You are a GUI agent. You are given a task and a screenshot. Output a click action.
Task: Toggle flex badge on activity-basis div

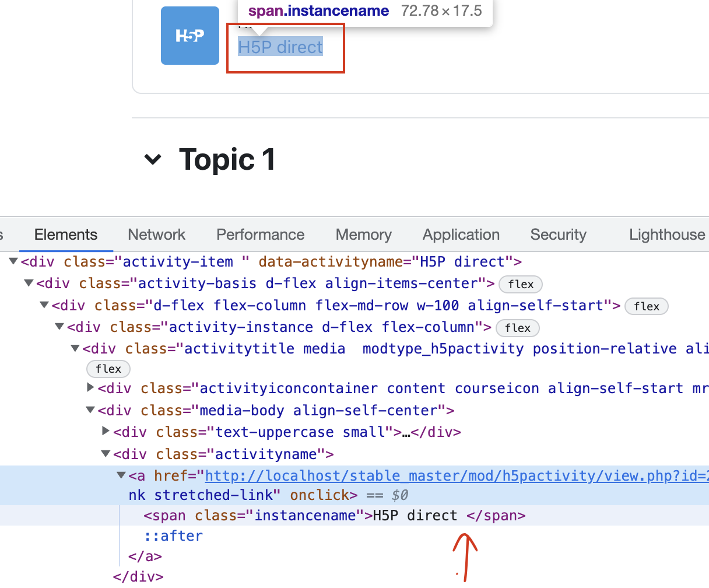point(521,284)
